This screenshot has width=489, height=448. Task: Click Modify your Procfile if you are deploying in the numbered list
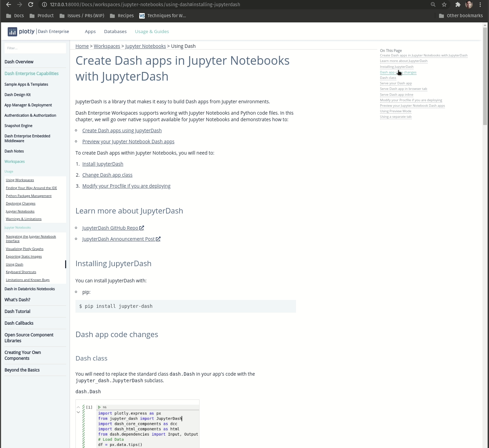(x=126, y=186)
